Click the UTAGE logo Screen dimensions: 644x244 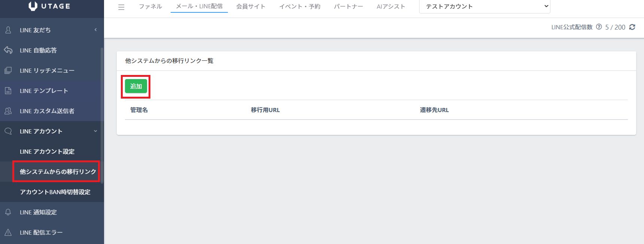pyautogui.click(x=49, y=6)
